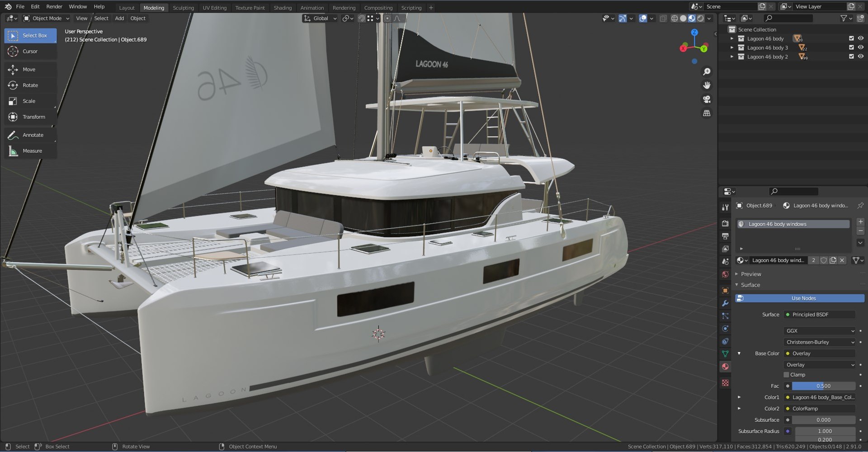Uncheck Lagoon 46 body 2 collection checkbox
Screen dimensions: 868x452
click(x=851, y=56)
